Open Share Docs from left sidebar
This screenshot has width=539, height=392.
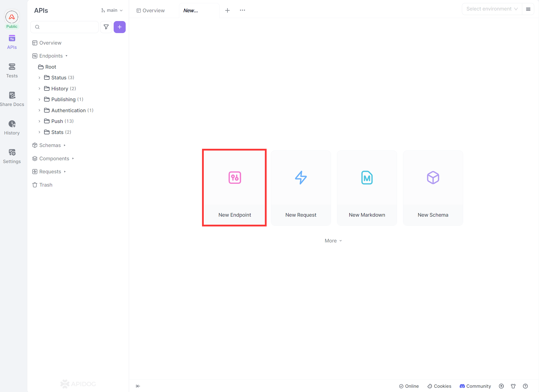pyautogui.click(x=12, y=99)
